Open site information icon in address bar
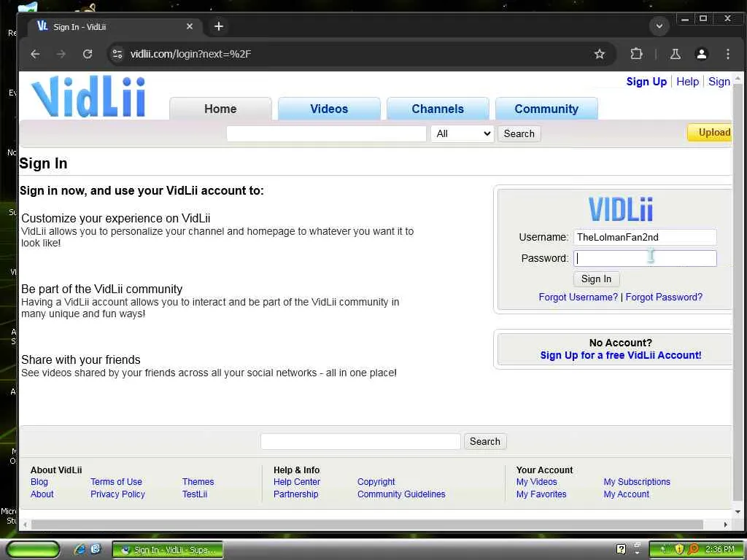Image resolution: width=747 pixels, height=560 pixels. coord(117,54)
